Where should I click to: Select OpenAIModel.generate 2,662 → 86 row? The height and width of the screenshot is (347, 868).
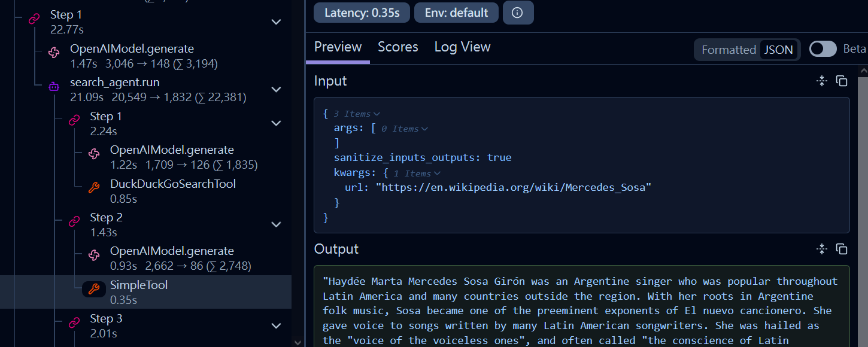[x=145, y=258]
